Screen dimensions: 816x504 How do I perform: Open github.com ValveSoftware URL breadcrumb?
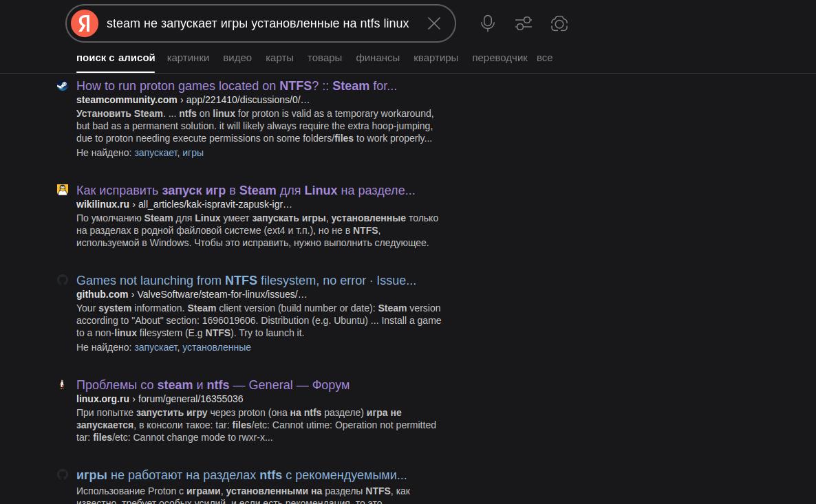click(191, 294)
